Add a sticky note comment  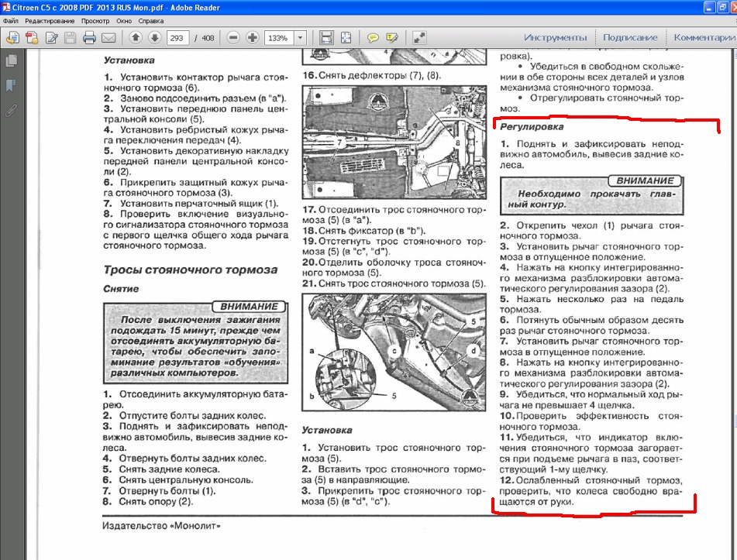[373, 38]
